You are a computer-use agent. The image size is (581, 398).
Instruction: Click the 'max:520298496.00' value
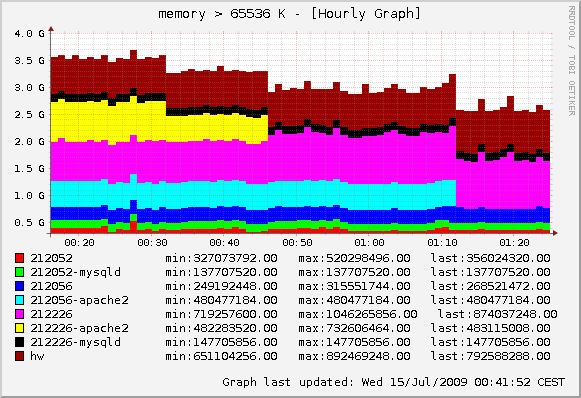click(355, 258)
